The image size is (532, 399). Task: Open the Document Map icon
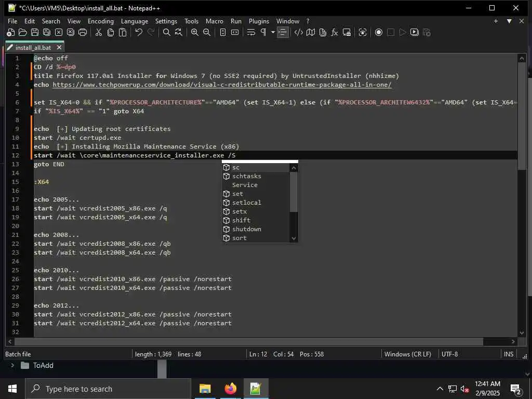pyautogui.click(x=311, y=33)
